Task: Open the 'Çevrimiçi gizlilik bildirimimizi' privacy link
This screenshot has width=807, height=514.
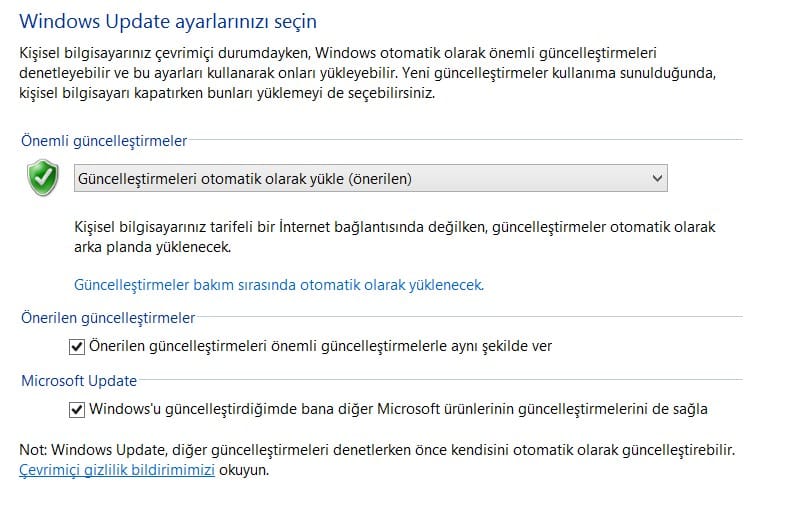Action: tap(117, 469)
